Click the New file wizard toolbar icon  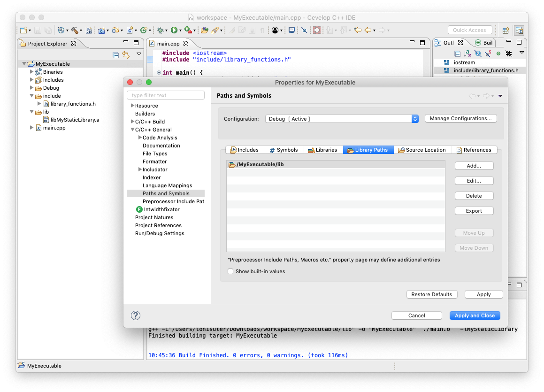pyautogui.click(x=23, y=30)
